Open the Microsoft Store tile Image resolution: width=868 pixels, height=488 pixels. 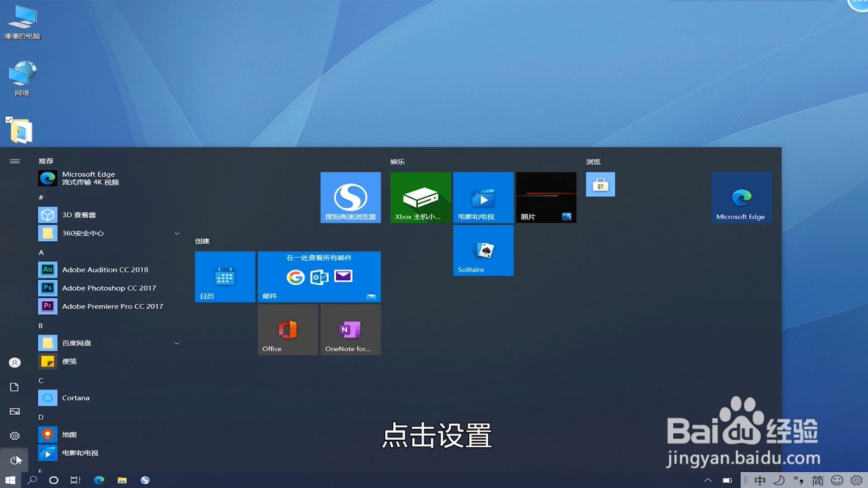(x=601, y=184)
